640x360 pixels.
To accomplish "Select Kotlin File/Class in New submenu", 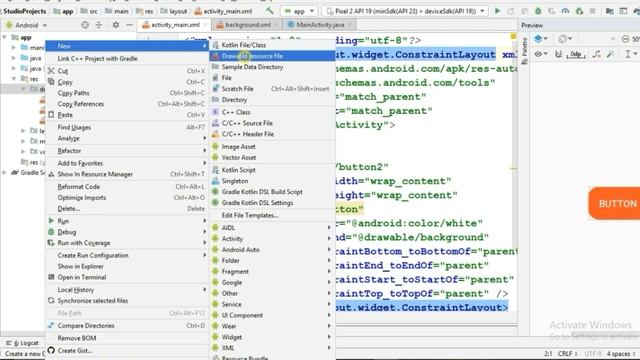I will [x=272, y=45].
